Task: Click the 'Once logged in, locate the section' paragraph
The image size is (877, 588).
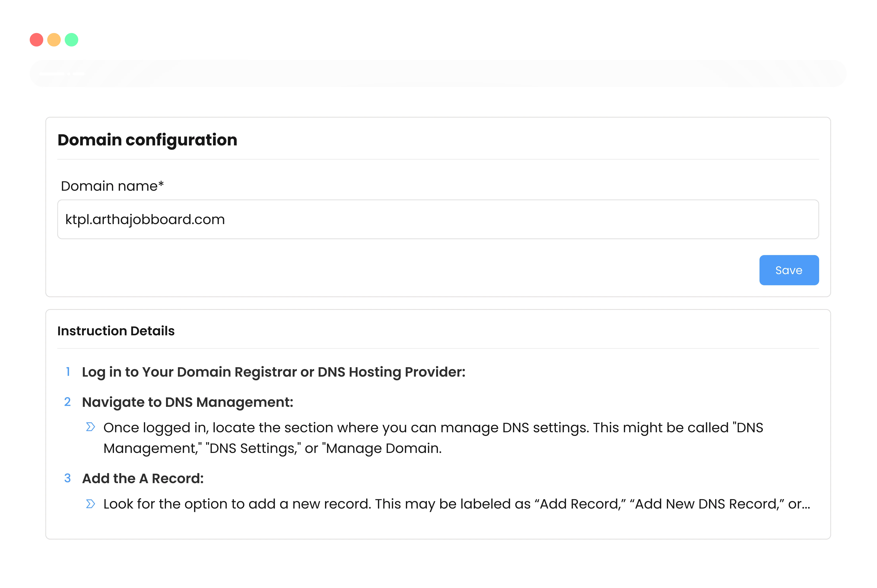Action: 433,438
